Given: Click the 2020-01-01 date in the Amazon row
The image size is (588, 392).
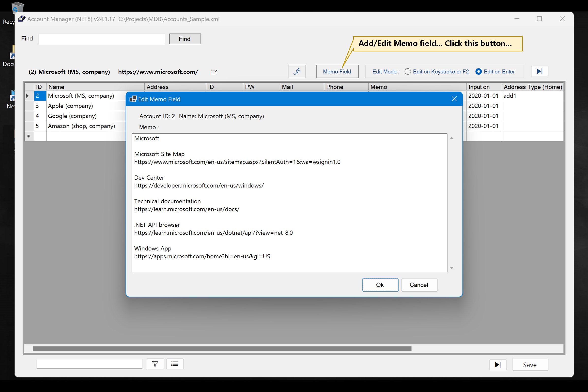Looking at the screenshot, I should [484, 126].
